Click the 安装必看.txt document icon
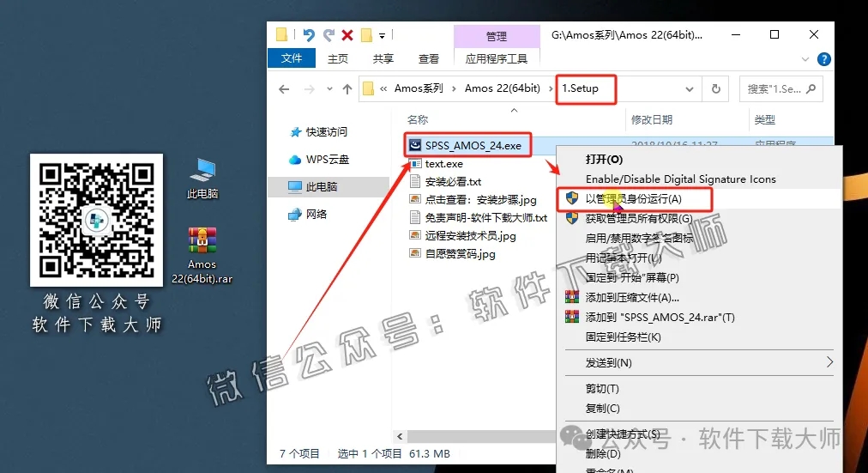 coord(414,182)
